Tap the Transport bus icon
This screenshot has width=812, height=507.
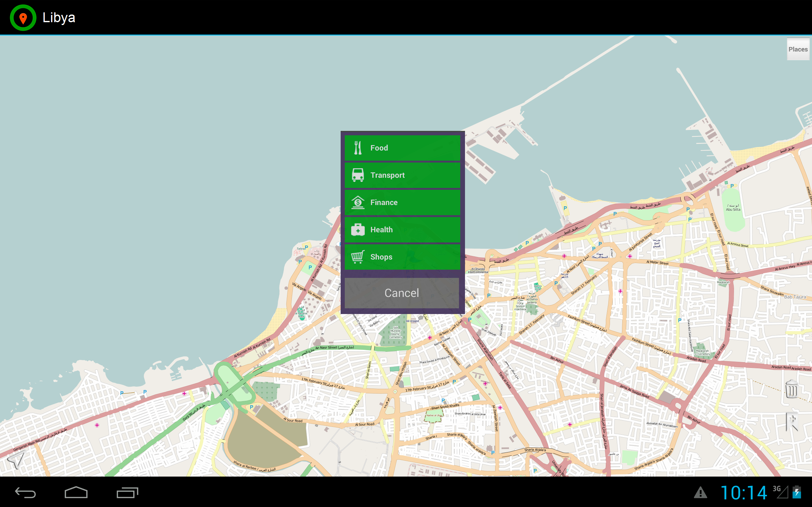click(x=358, y=175)
